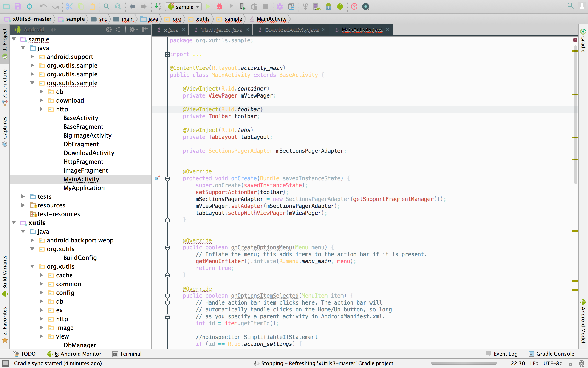Click the editor vertical scrollbar
Screen dimensions: 588x368
click(x=575, y=114)
